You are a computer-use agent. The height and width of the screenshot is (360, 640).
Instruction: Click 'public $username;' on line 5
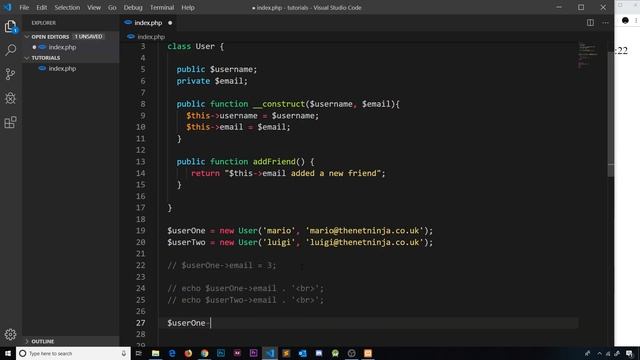point(217,69)
